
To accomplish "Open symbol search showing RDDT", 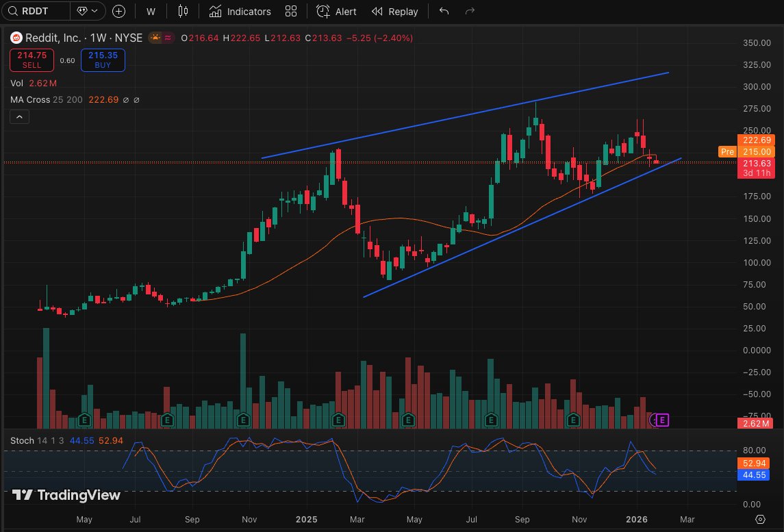I will click(x=35, y=11).
